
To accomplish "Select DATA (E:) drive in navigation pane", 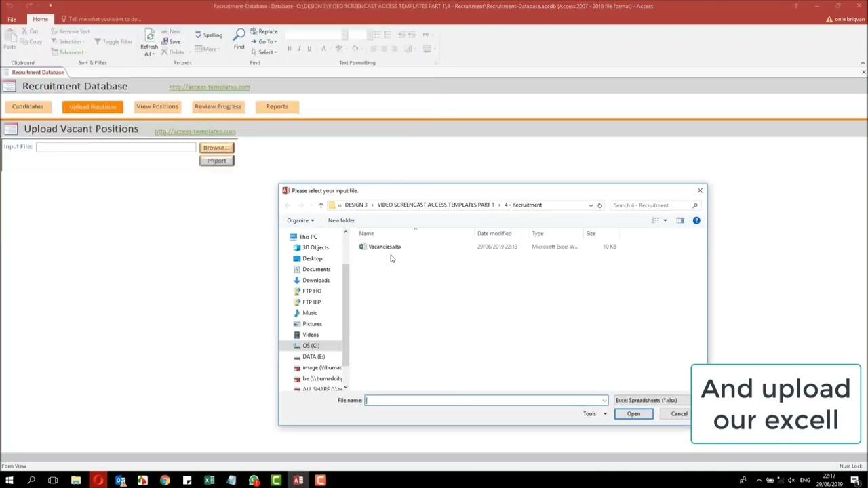I will [313, 357].
